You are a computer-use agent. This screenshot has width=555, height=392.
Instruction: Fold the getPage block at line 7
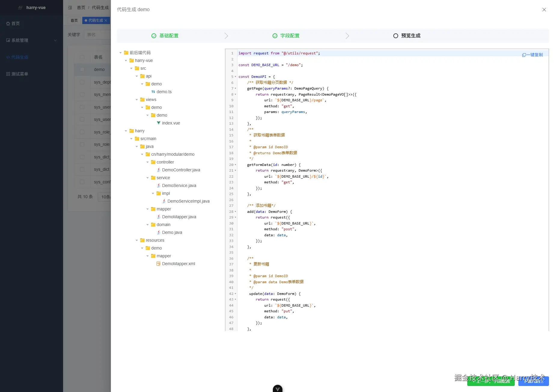(235, 88)
